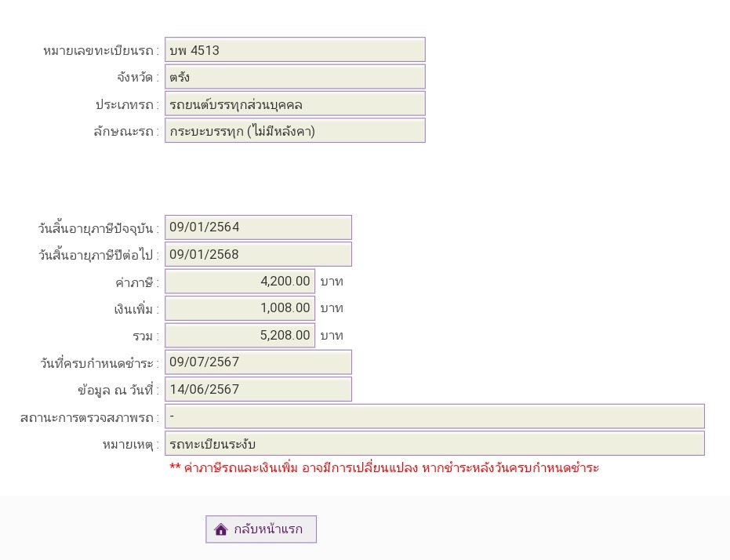730x560 pixels.
Task: Click the หมายเหตุ field รถทะเบียนระงับ
Action: pos(435,443)
